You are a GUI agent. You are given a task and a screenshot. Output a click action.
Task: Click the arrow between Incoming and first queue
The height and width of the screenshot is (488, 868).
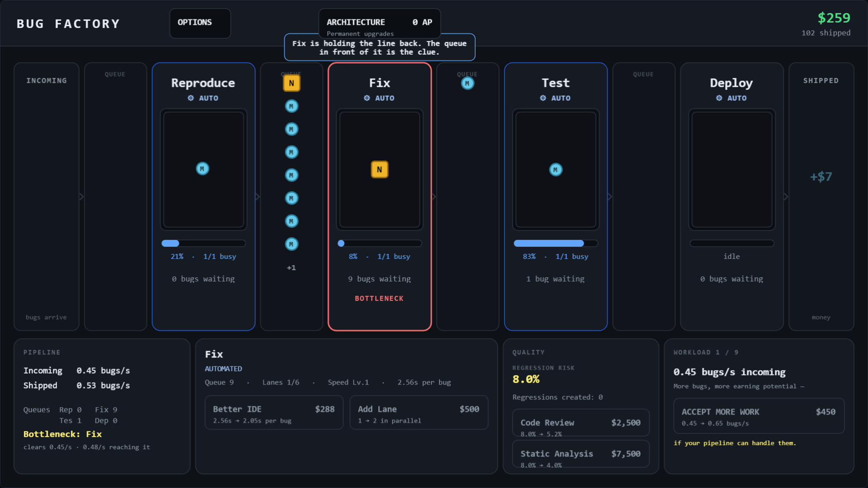coord(81,197)
